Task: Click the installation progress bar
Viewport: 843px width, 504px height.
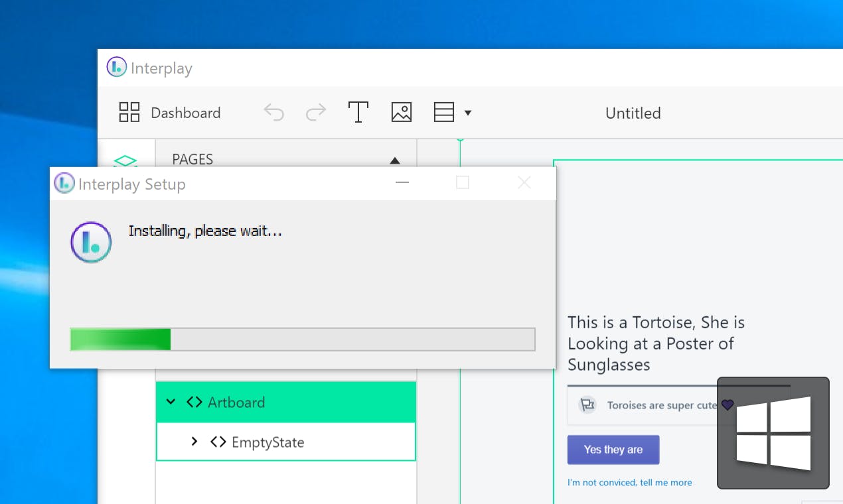Action: click(x=303, y=339)
